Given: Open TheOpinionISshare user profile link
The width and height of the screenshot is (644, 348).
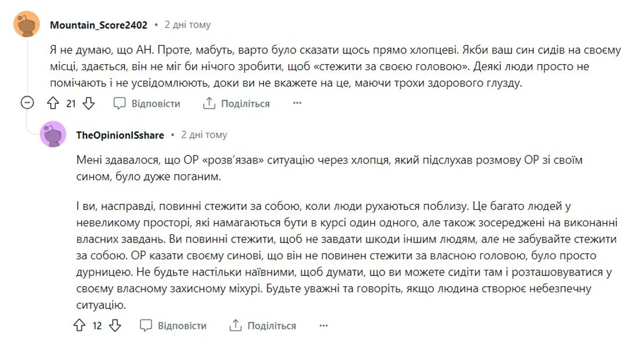Looking at the screenshot, I should coord(120,135).
